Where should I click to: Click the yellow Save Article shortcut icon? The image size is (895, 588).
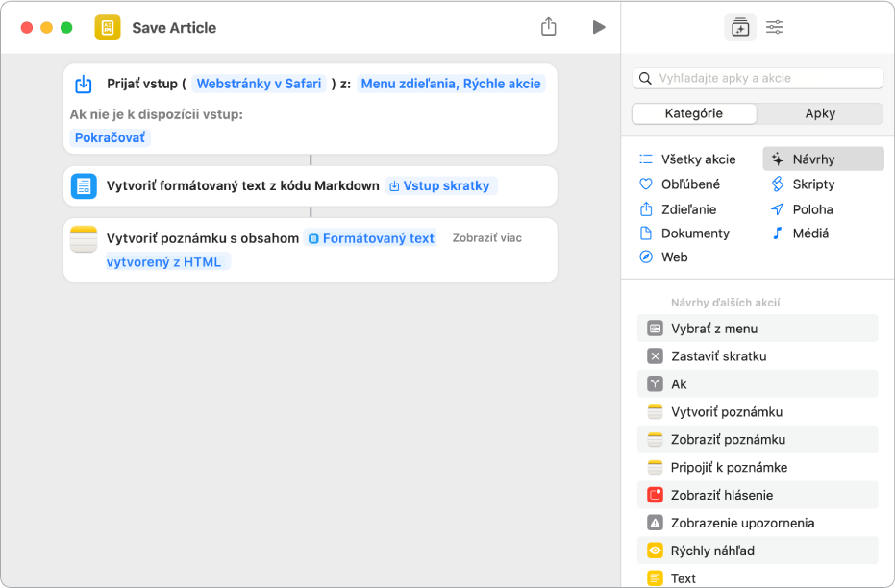108,27
